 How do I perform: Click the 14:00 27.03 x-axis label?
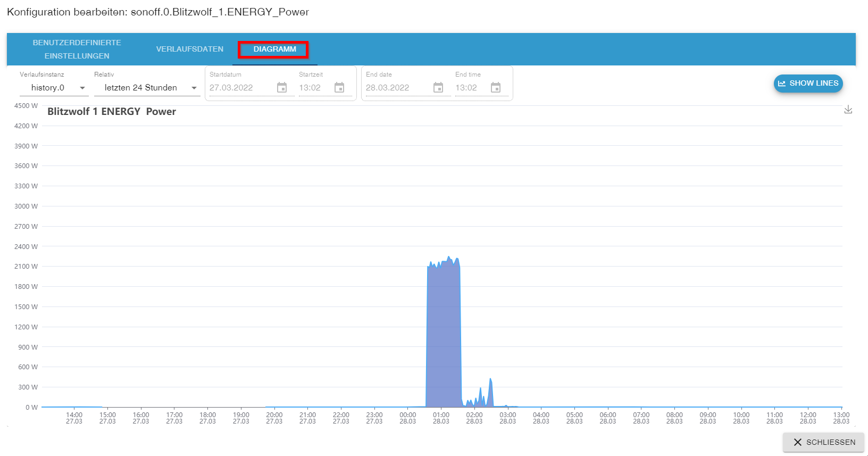click(74, 418)
